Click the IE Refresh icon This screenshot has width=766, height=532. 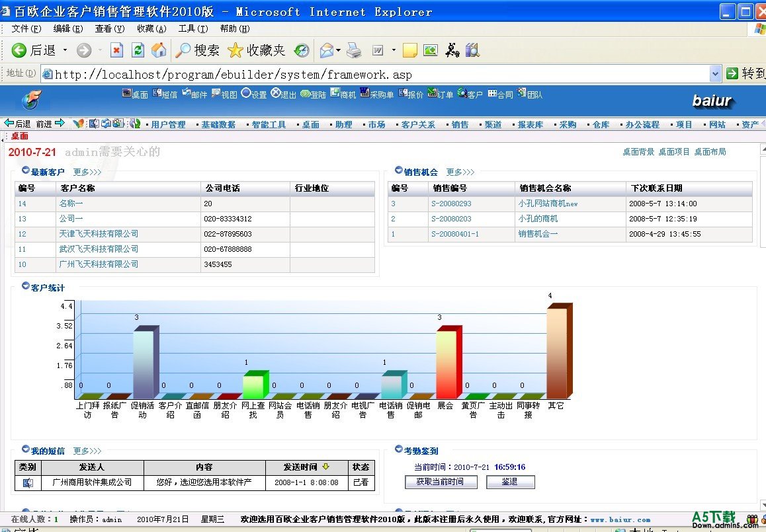coord(138,50)
